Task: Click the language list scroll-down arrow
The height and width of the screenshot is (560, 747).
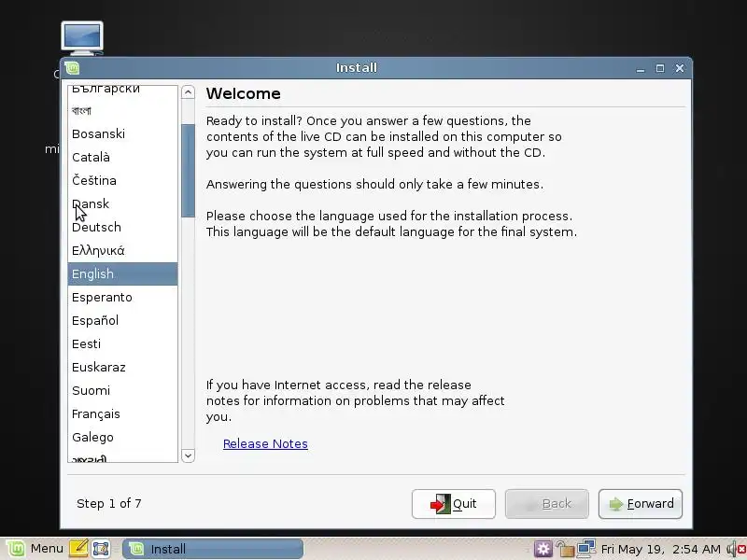Action: coord(189,455)
